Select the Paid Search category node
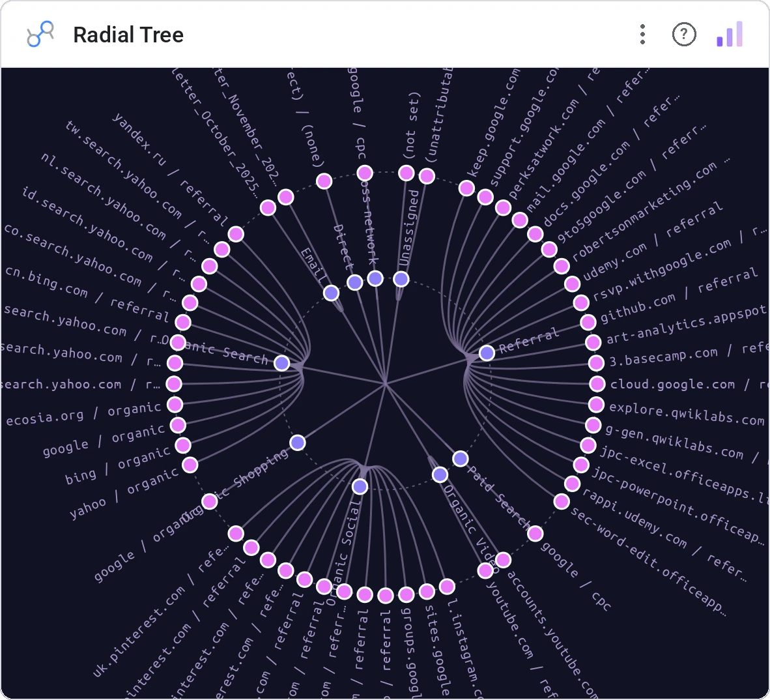The image size is (770, 700). (460, 459)
